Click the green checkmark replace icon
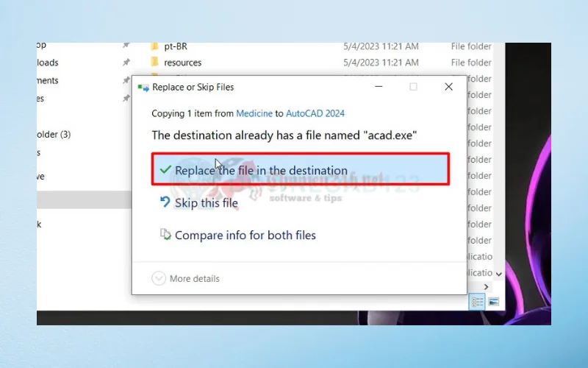 pos(165,170)
